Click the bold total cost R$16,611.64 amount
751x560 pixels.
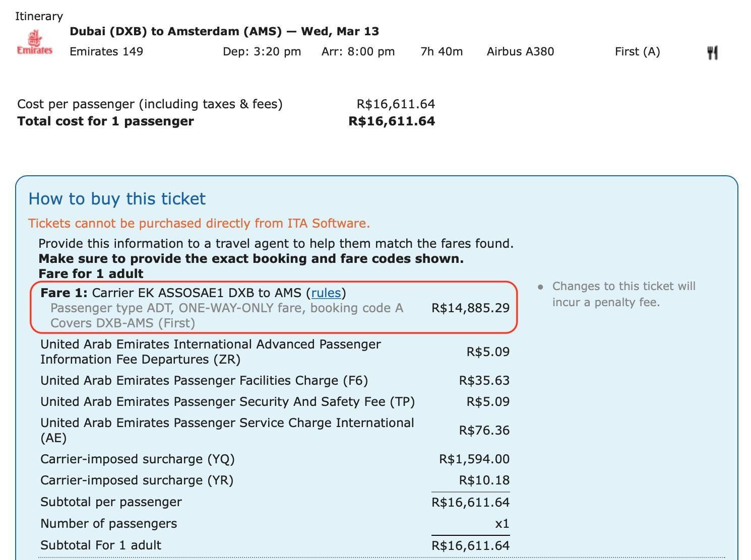(x=392, y=121)
